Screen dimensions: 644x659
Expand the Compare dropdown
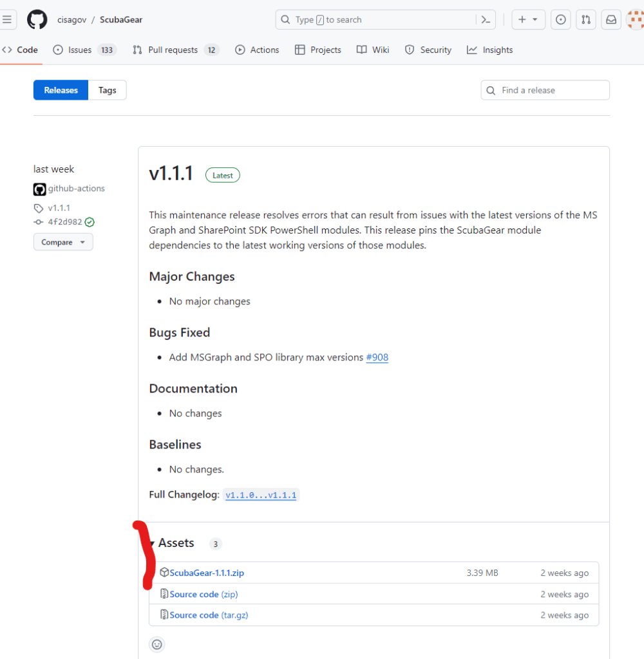(x=62, y=241)
